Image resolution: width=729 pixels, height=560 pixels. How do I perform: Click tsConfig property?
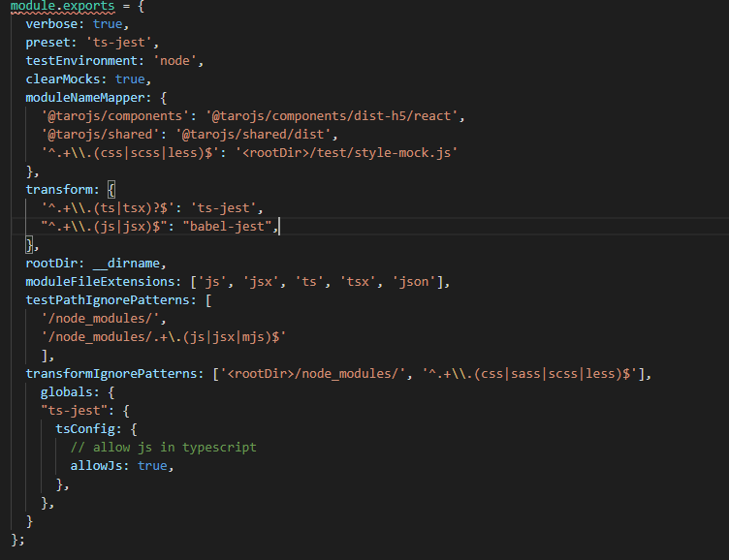click(x=85, y=429)
